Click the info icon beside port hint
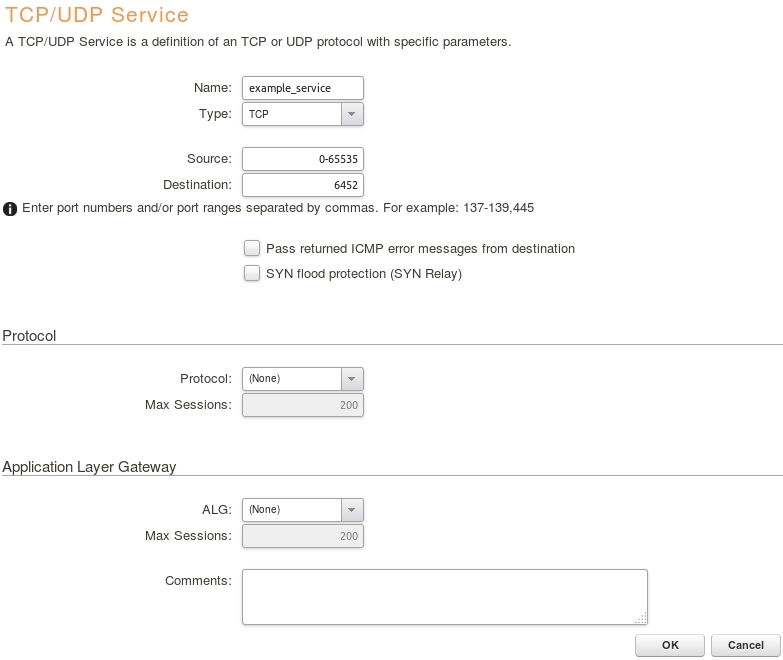 pyautogui.click(x=10, y=209)
